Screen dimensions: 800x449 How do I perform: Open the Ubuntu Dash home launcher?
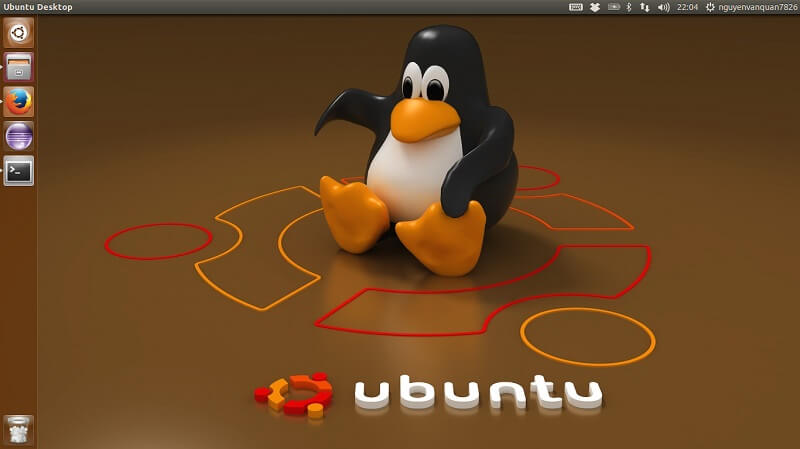point(19,33)
